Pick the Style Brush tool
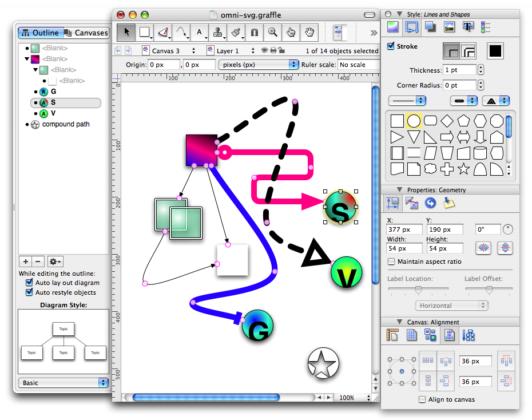Screen dimensions: 532x420 tap(236, 32)
